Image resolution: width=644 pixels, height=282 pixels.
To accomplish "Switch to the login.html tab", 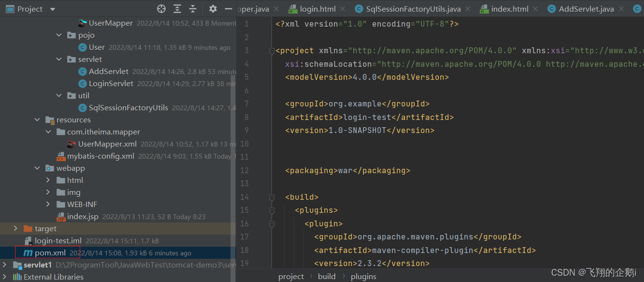I will pos(317,9).
